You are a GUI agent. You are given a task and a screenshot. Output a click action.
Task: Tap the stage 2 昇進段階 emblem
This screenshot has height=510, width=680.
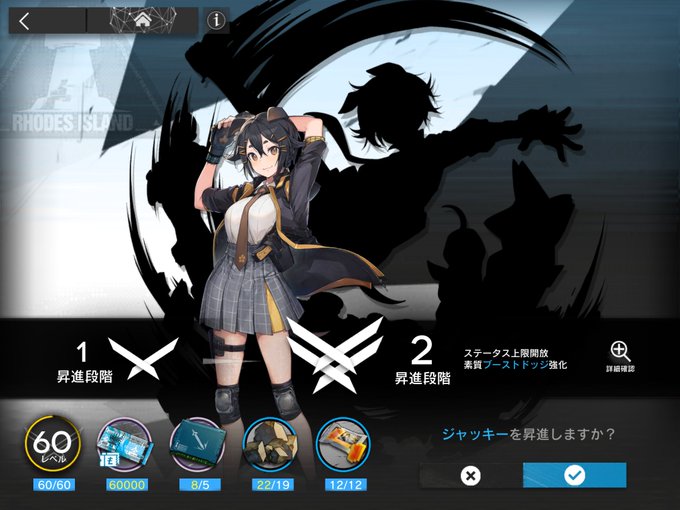point(335,356)
